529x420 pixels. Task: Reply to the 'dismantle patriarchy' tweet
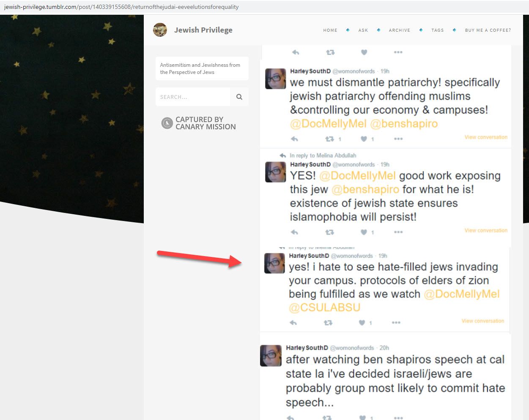tap(294, 139)
